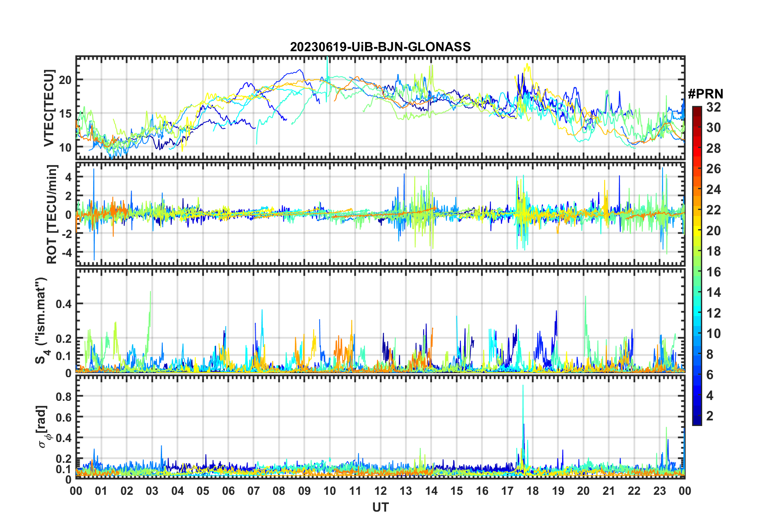761x532 pixels.
Task: Select colorbar tick label 2
Action: (x=710, y=416)
